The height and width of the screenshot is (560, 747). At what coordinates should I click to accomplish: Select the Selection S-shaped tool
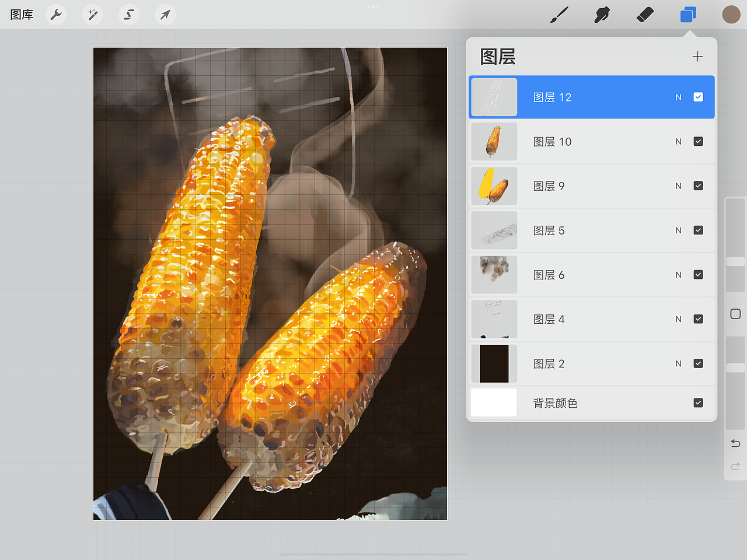tap(129, 15)
